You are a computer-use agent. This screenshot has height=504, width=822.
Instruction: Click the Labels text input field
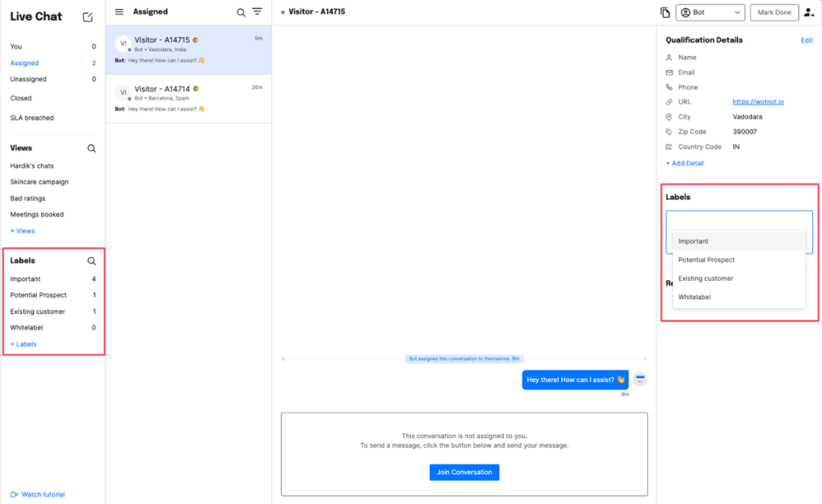739,221
